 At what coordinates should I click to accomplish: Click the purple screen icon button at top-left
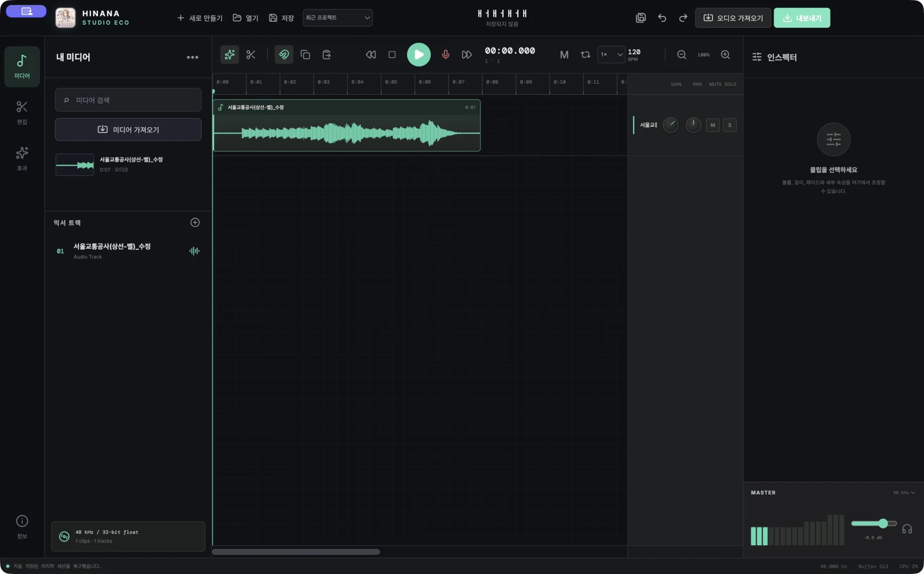coord(26,11)
